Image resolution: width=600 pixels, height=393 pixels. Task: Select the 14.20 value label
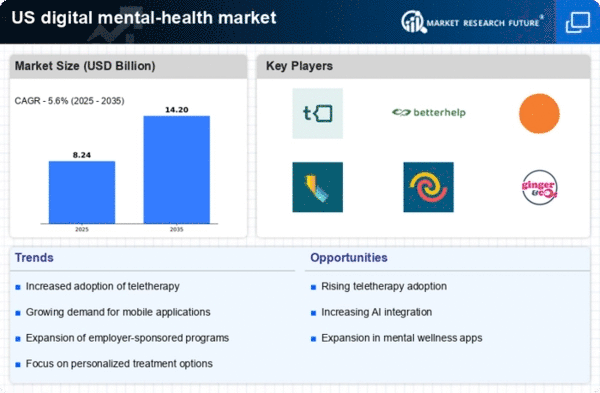coord(177,110)
